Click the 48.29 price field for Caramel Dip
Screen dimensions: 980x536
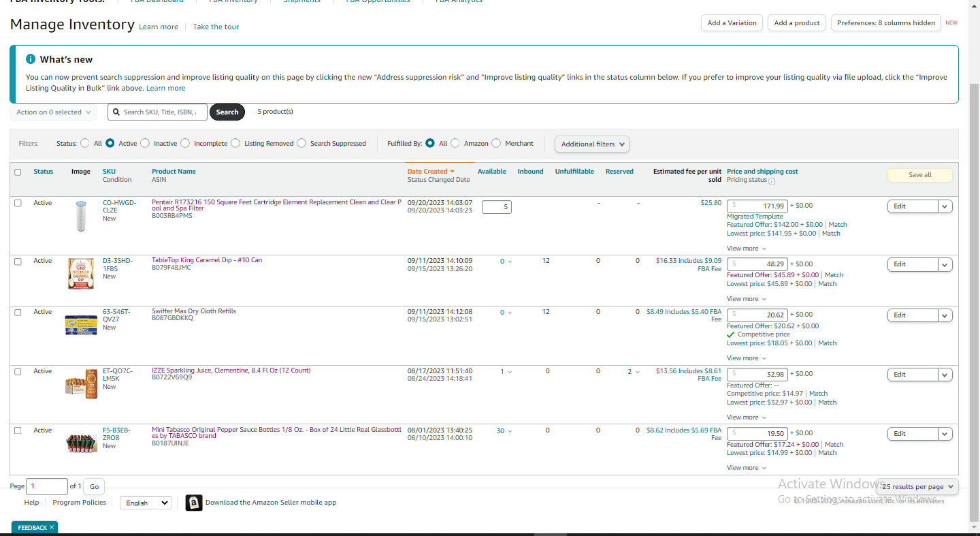coord(757,264)
